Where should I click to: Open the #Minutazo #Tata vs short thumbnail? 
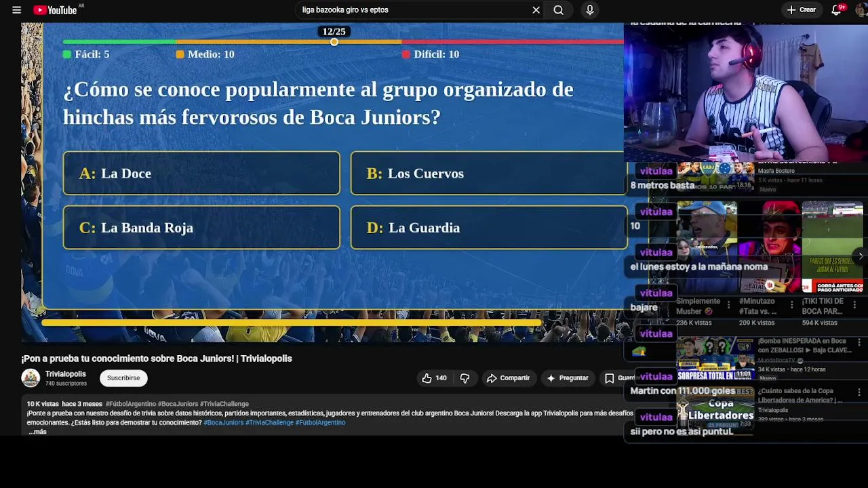770,247
